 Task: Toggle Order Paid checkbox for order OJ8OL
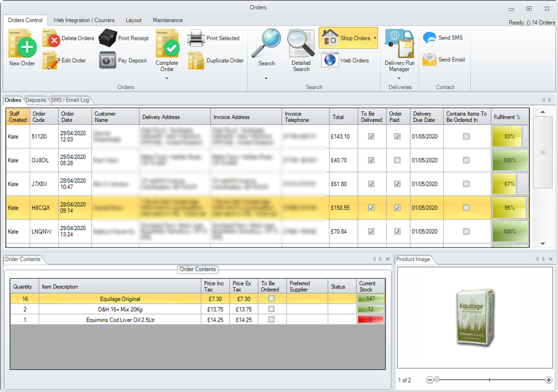click(x=397, y=160)
